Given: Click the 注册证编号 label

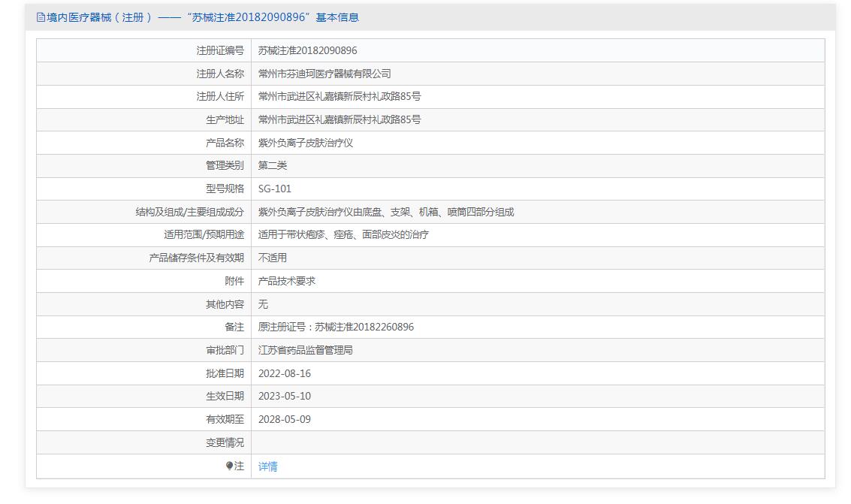Looking at the screenshot, I should pyautogui.click(x=220, y=50).
